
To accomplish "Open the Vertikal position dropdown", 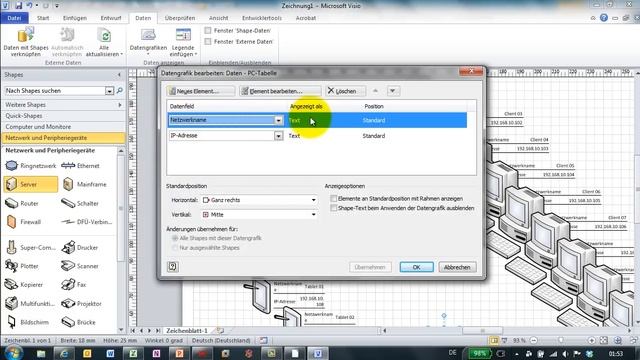I will pyautogui.click(x=313, y=214).
